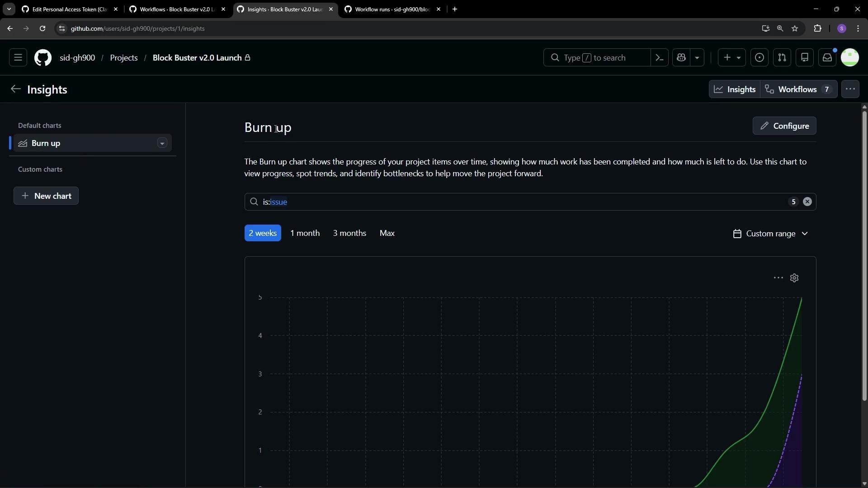Open the Chrome profile avatar

842,28
